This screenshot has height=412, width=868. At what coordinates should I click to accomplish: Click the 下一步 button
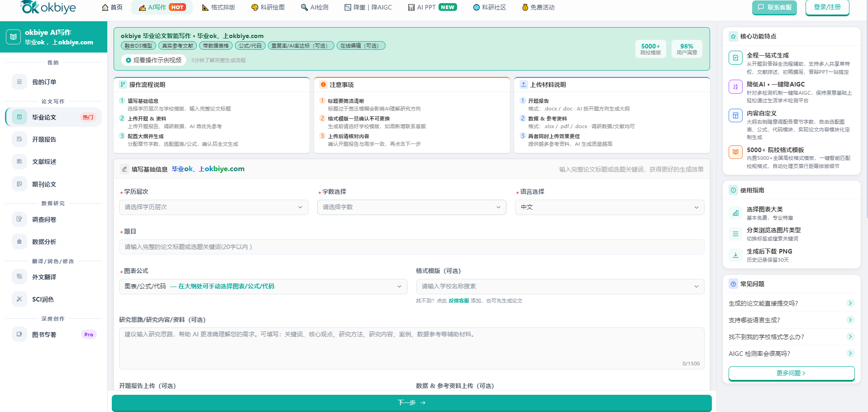(x=412, y=402)
